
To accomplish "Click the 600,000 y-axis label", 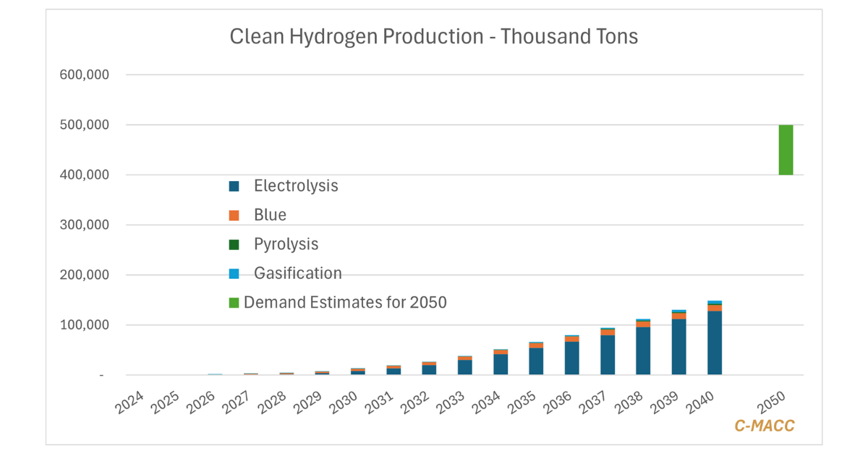I will [x=85, y=75].
